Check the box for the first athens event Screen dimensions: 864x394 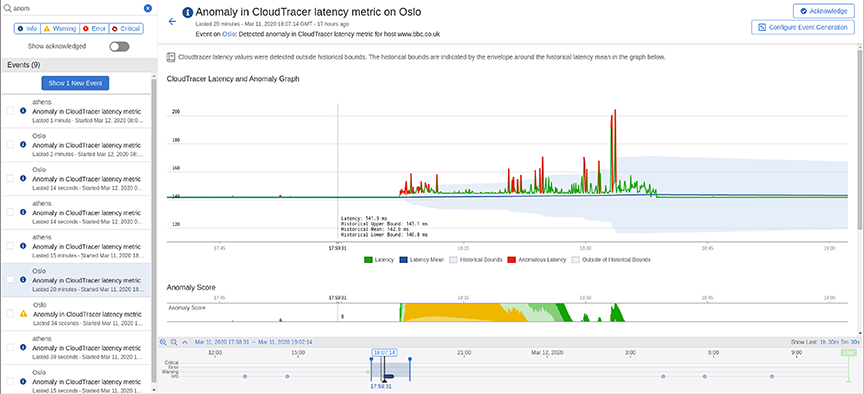(x=10, y=111)
